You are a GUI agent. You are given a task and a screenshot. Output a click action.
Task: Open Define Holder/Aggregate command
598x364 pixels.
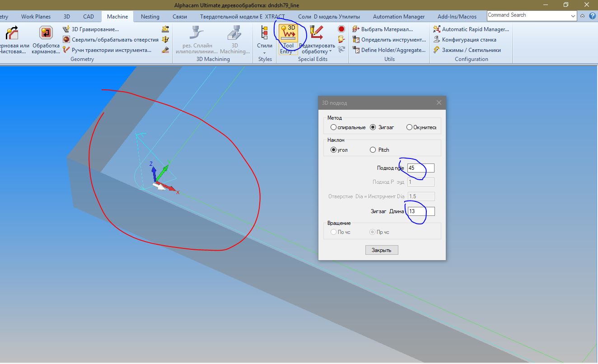[388, 50]
